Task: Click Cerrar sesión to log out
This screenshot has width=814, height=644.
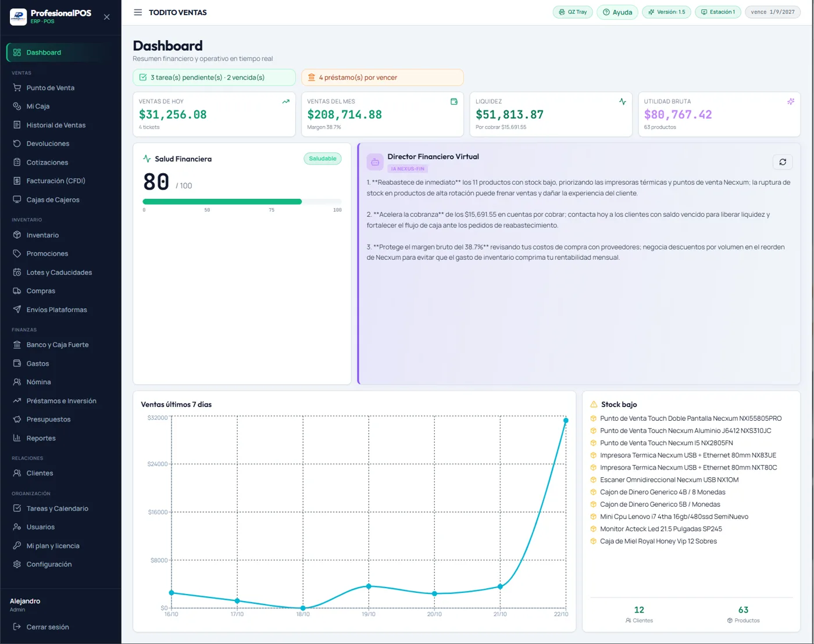Action: tap(60, 627)
